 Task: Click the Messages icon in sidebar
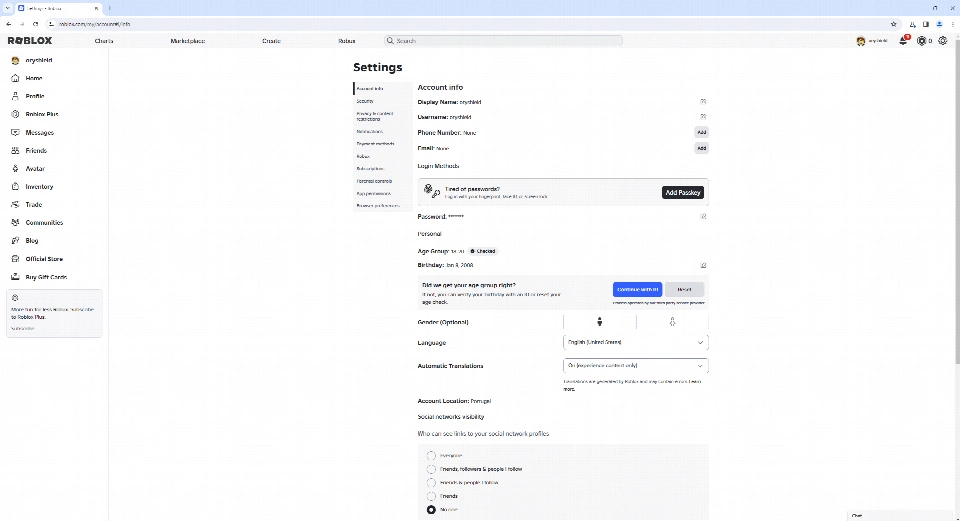[15, 132]
